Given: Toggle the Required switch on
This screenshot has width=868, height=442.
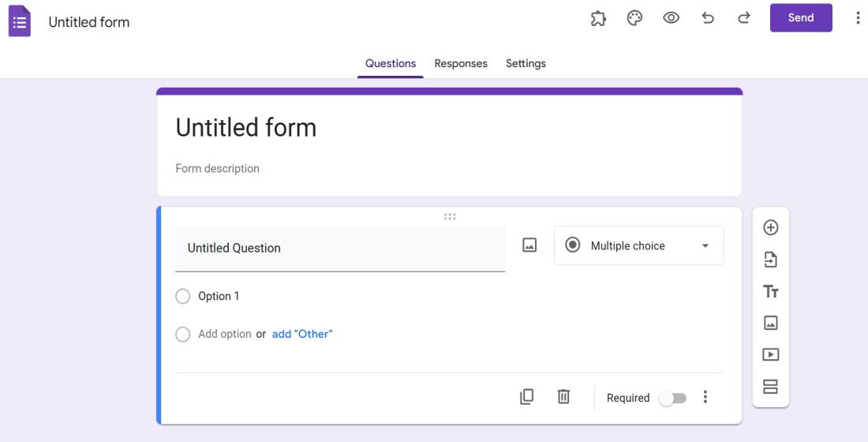Looking at the screenshot, I should (x=673, y=398).
